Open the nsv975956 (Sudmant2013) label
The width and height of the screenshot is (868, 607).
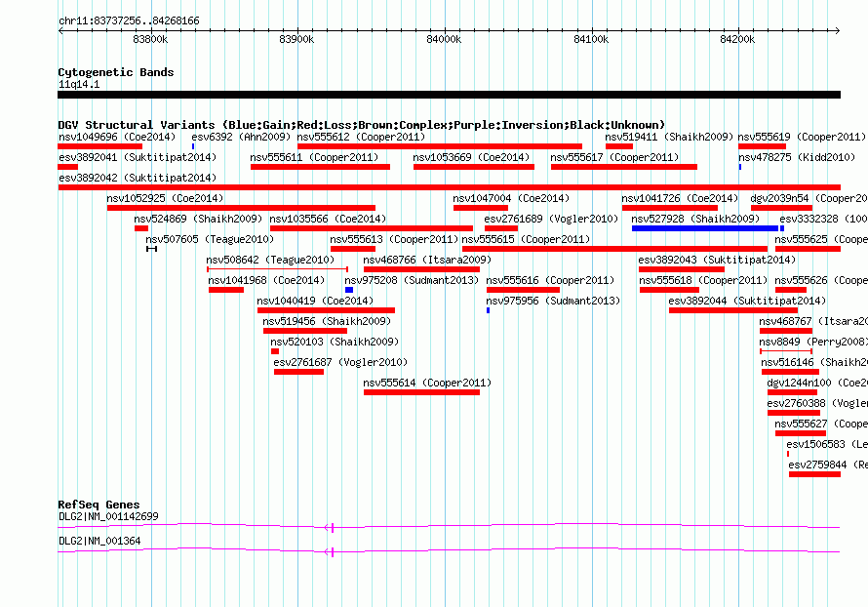(553, 301)
